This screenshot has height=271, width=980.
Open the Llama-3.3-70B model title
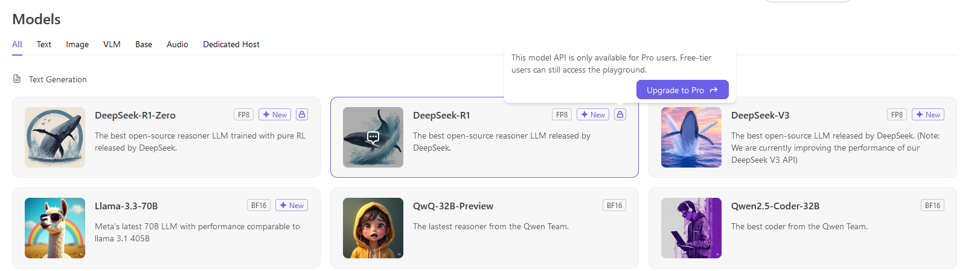coord(126,206)
